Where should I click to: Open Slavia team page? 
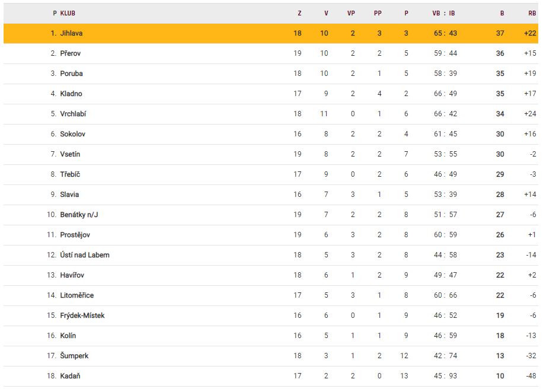click(x=69, y=195)
